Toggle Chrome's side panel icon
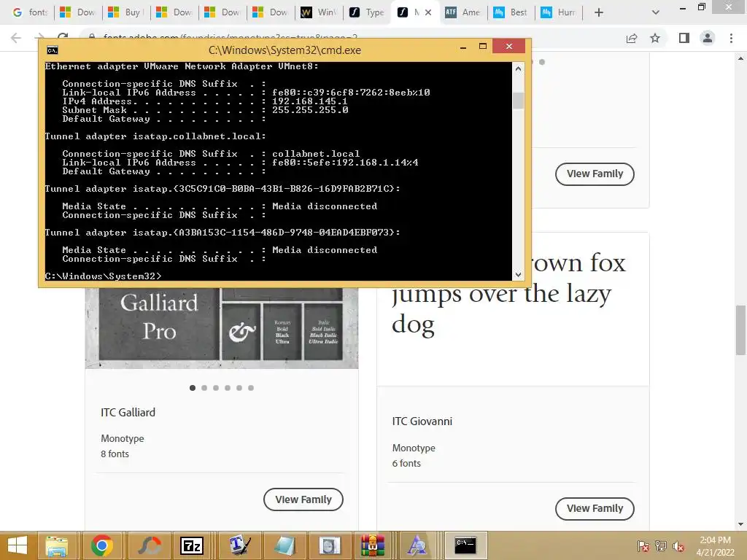The width and height of the screenshot is (747, 560). [x=684, y=38]
